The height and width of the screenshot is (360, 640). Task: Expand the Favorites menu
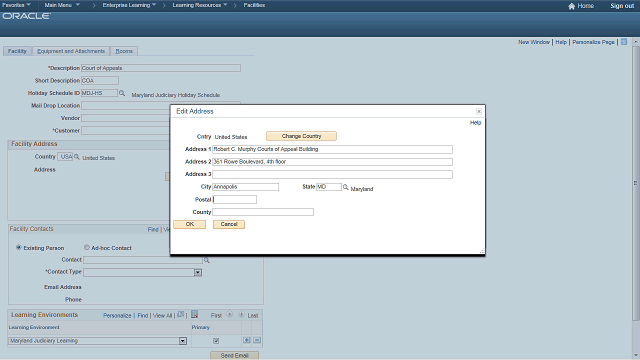16,5
